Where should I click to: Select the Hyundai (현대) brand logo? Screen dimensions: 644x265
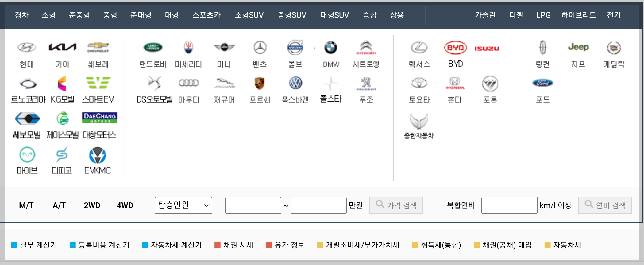click(26, 47)
